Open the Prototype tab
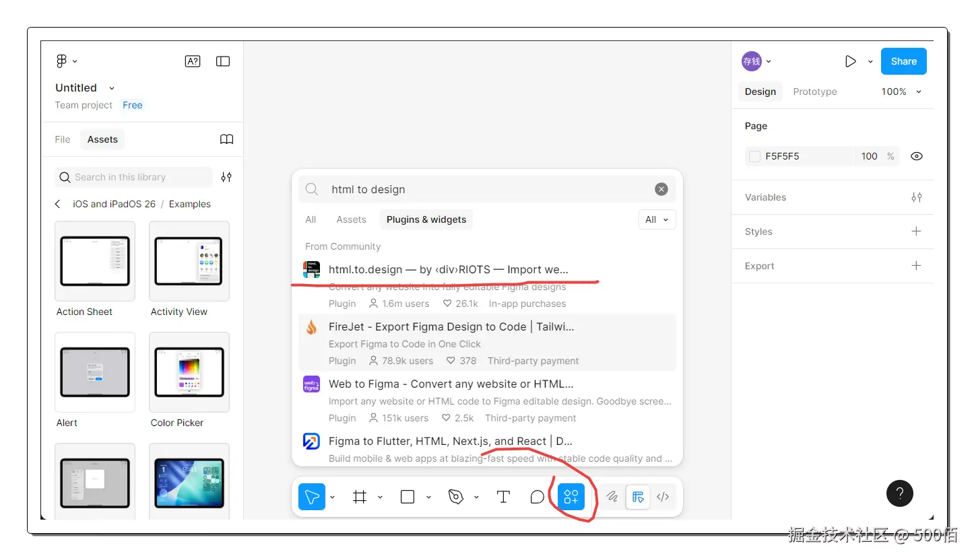This screenshot has height=560, width=974. (x=815, y=92)
